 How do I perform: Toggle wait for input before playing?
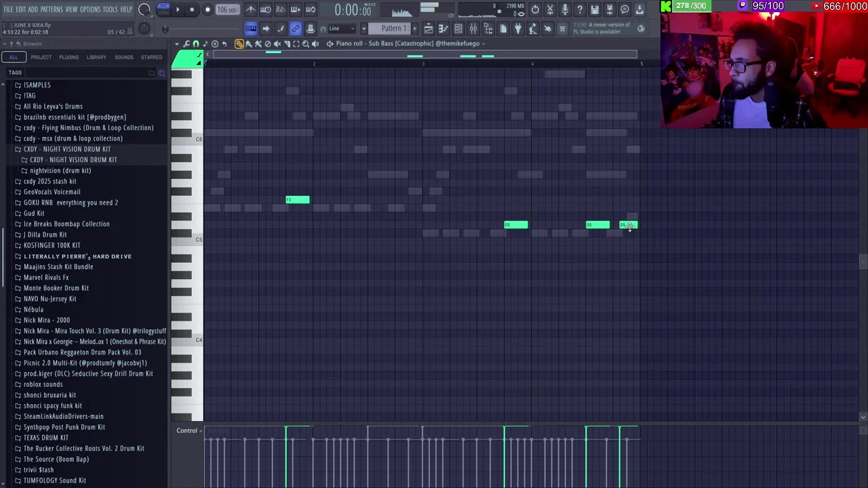click(x=266, y=9)
